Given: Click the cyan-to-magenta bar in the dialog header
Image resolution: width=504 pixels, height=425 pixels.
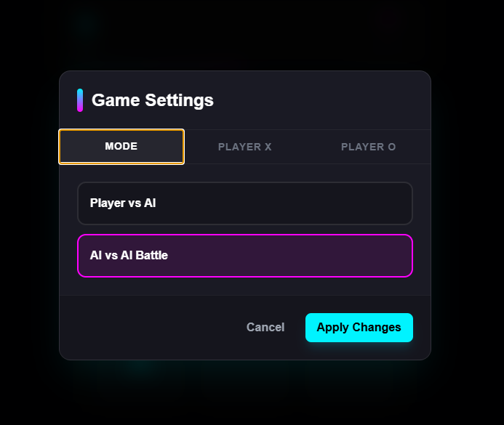Looking at the screenshot, I should coord(80,100).
